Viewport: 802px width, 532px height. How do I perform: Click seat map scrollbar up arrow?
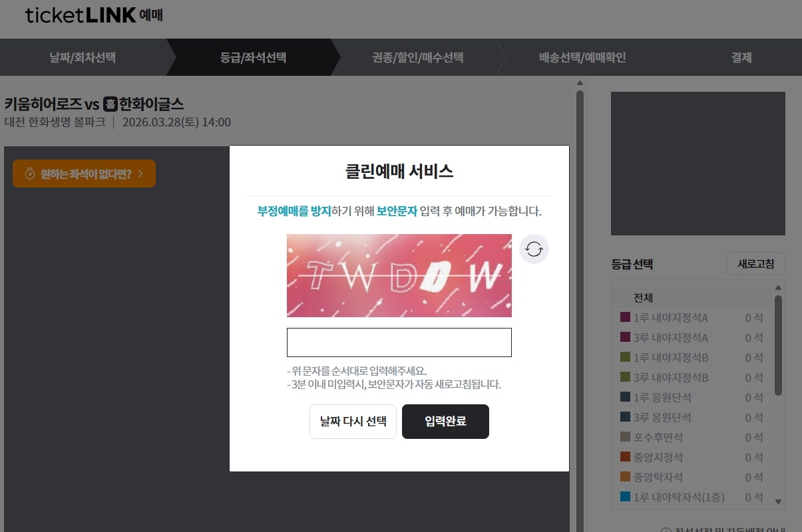pyautogui.click(x=580, y=83)
